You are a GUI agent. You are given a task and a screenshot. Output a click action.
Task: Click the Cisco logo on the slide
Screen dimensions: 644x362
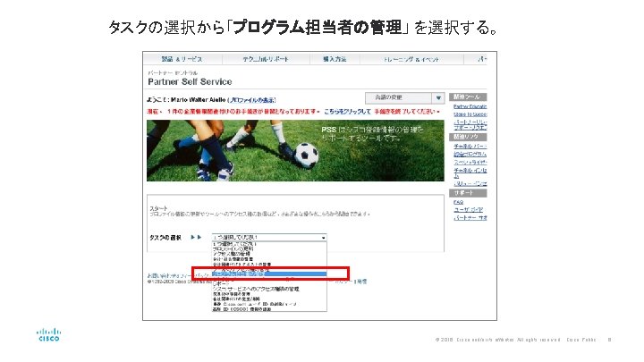coord(49,334)
